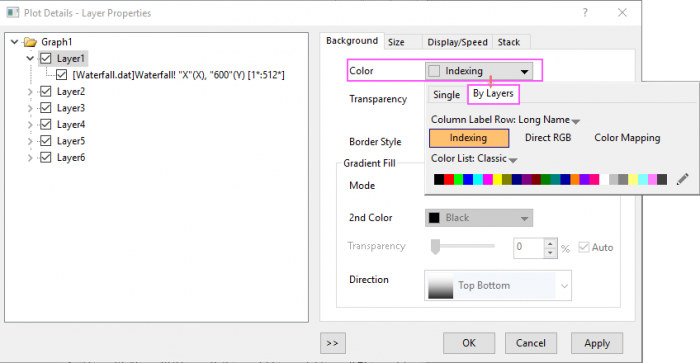Toggle the Layer3 checkbox
This screenshot has height=363, width=700.
coord(46,108)
